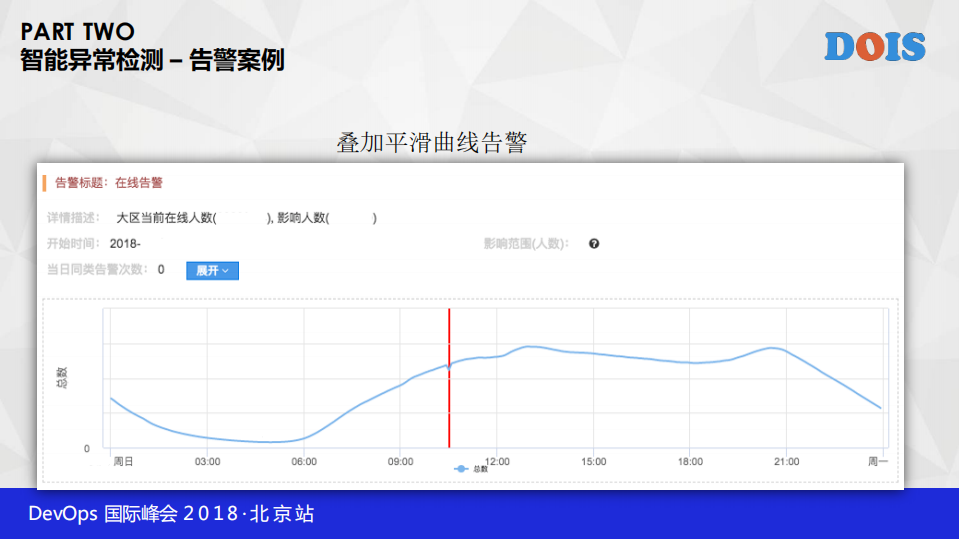Click the orange bar beside 告警标题
959x539 pixels.
(x=45, y=183)
